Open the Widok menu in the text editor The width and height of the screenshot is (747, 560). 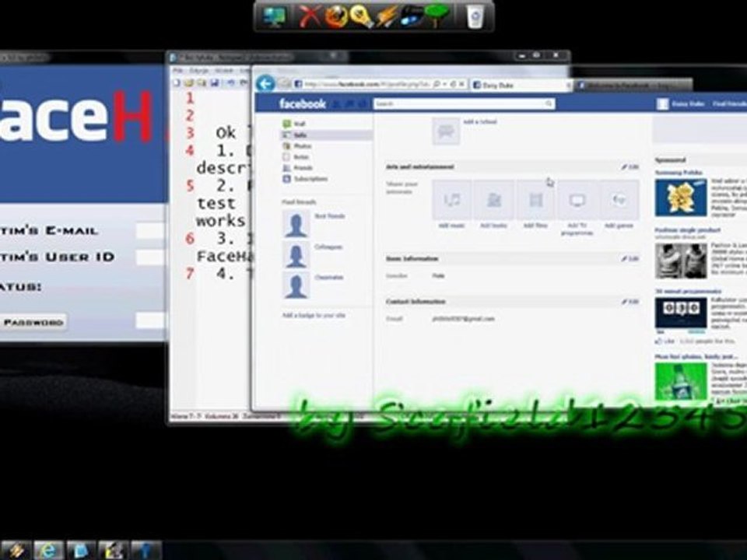223,71
